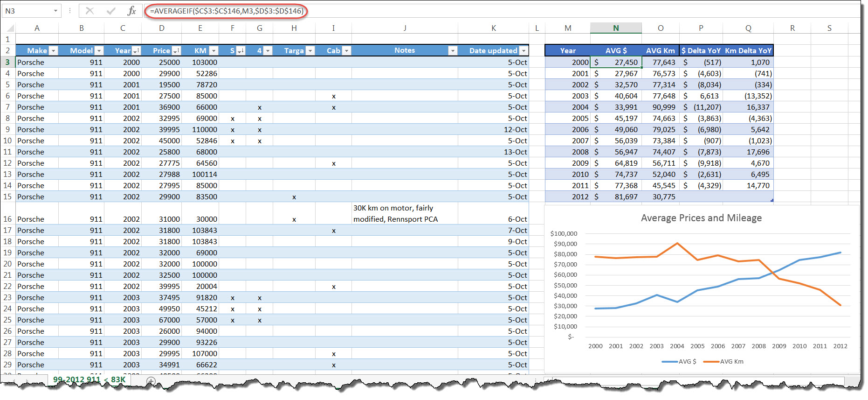Viewport: 868px width, 400px height.
Task: Select price cell 67000 in row 25
Action: click(161, 320)
